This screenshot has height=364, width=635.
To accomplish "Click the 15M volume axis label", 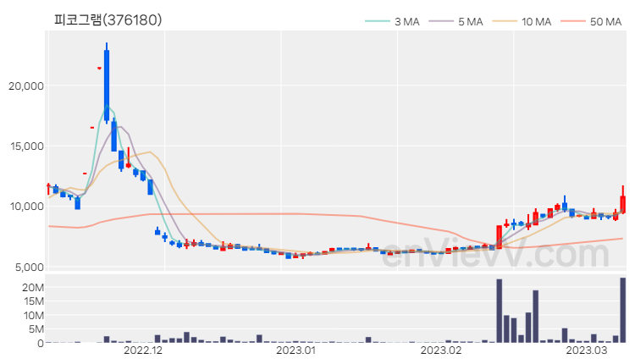I will tap(34, 301).
